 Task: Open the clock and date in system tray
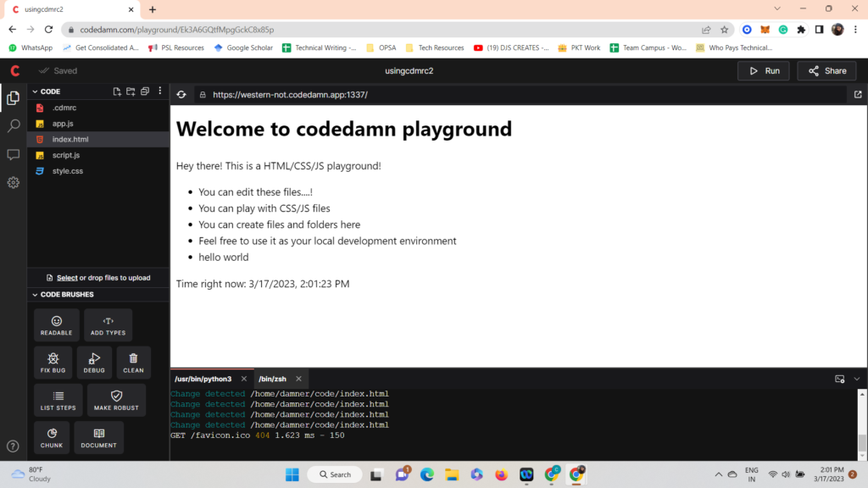click(x=829, y=474)
